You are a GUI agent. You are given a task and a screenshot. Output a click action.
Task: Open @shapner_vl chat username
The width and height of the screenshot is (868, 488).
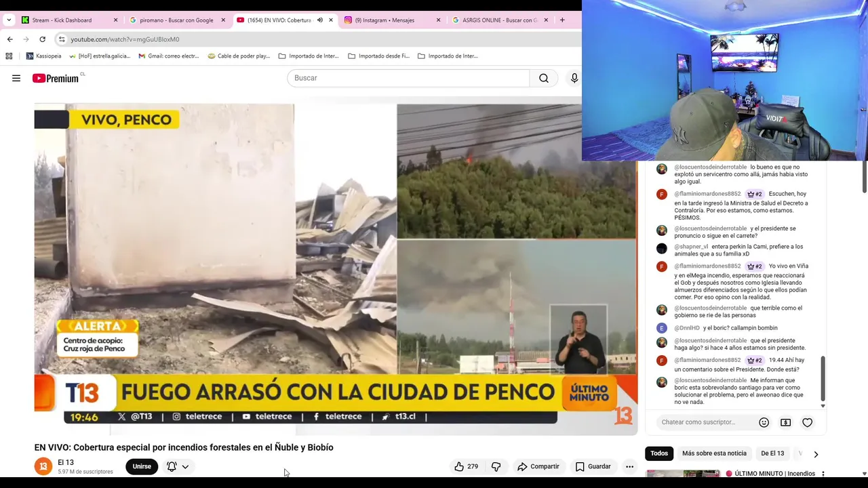691,247
